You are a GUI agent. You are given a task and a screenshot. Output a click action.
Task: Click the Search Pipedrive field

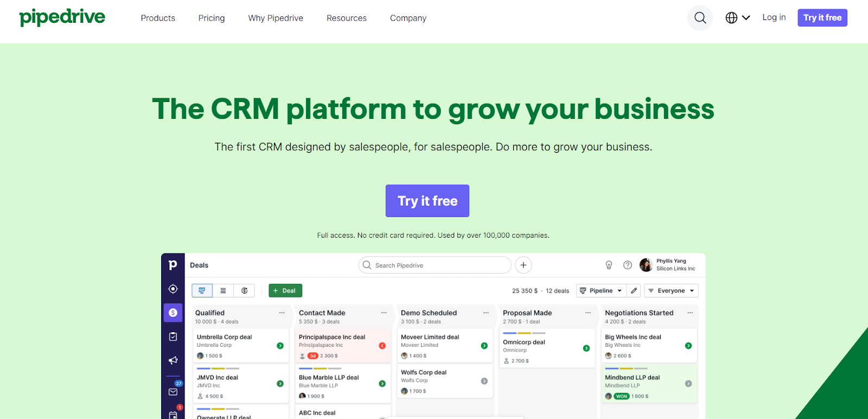click(x=435, y=265)
